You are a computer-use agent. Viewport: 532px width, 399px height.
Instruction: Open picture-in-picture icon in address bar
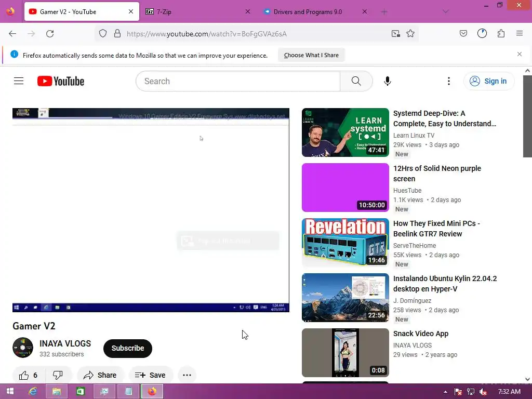click(395, 33)
